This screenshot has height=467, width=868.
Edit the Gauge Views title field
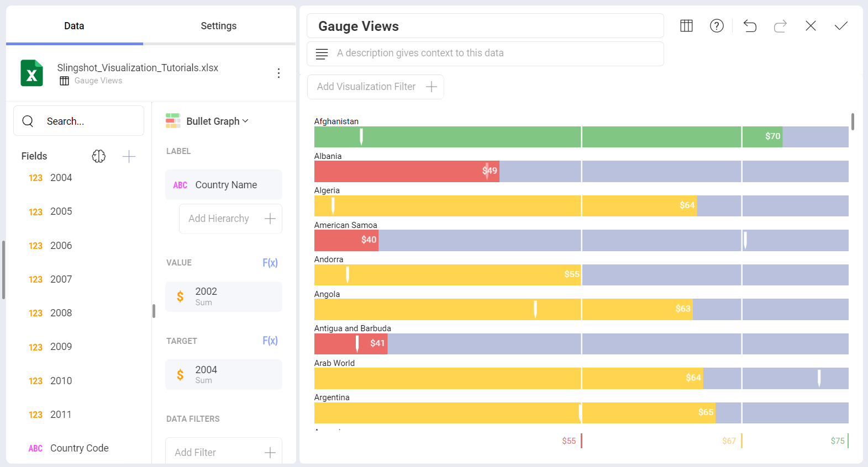click(485, 26)
